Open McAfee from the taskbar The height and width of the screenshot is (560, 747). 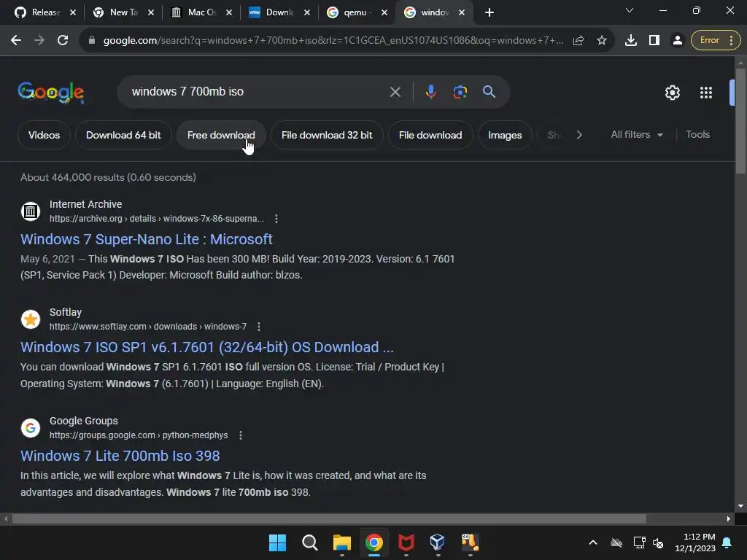click(x=406, y=542)
